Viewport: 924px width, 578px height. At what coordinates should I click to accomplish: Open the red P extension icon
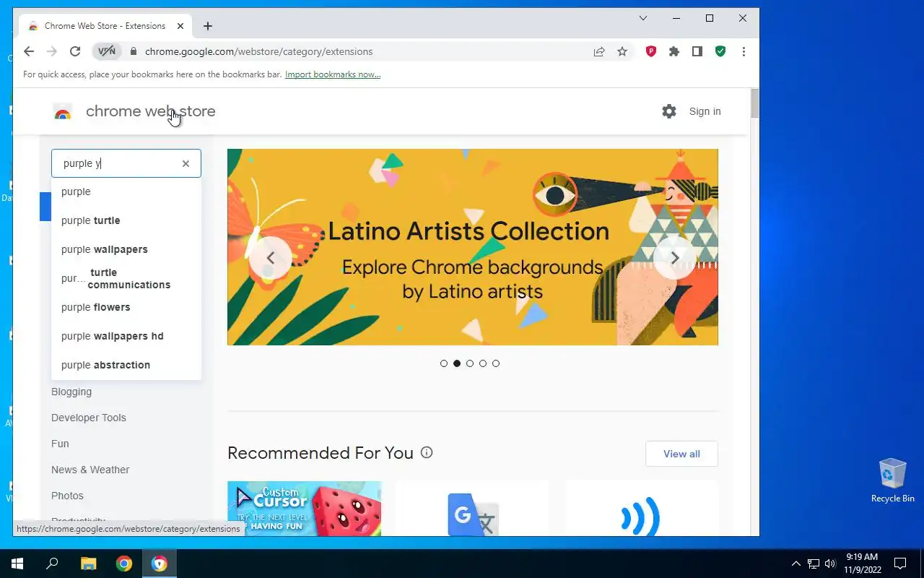(x=651, y=51)
